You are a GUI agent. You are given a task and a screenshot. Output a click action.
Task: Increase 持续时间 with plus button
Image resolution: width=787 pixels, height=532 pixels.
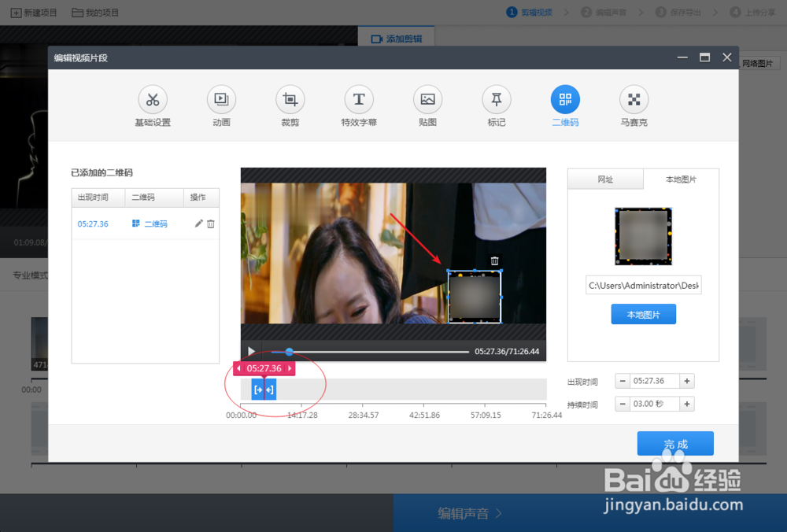click(687, 404)
